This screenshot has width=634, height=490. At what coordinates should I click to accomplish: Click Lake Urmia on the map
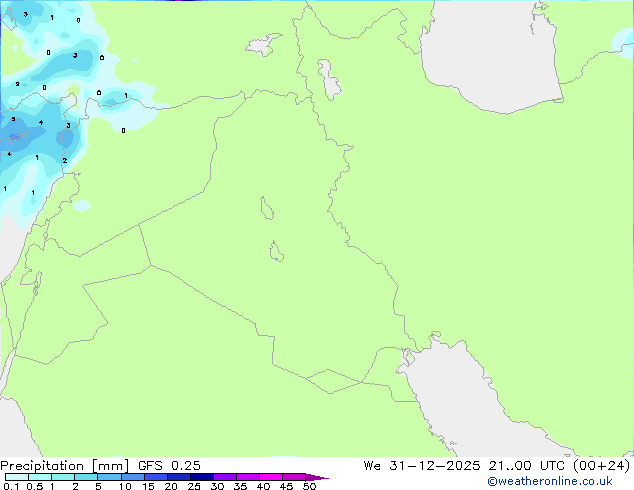pos(330,79)
